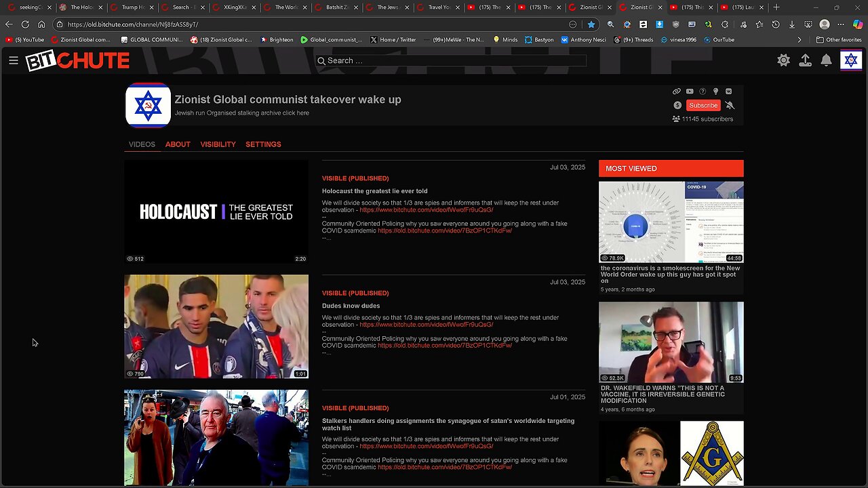Open the Other favorites folder
Viewport: 868px width, 488px height.
tap(839, 40)
